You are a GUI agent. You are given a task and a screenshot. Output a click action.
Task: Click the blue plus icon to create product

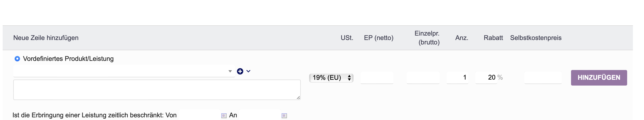[x=240, y=71]
